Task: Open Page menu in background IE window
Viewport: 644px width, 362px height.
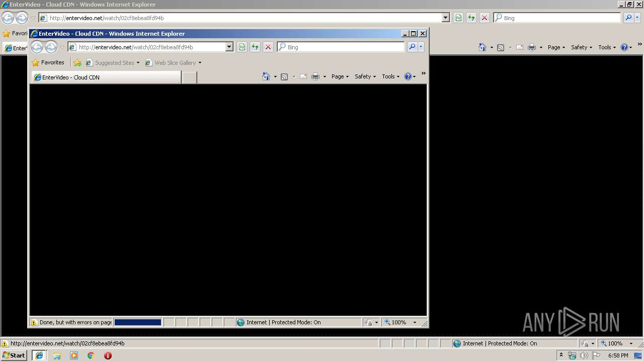Action: pyautogui.click(x=556, y=47)
